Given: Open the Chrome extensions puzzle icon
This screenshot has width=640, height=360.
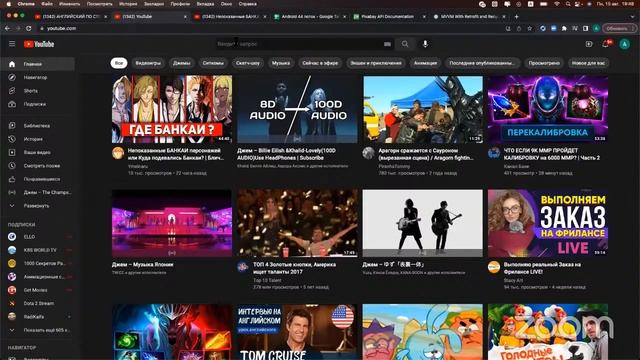Looking at the screenshot, I should [564, 29].
